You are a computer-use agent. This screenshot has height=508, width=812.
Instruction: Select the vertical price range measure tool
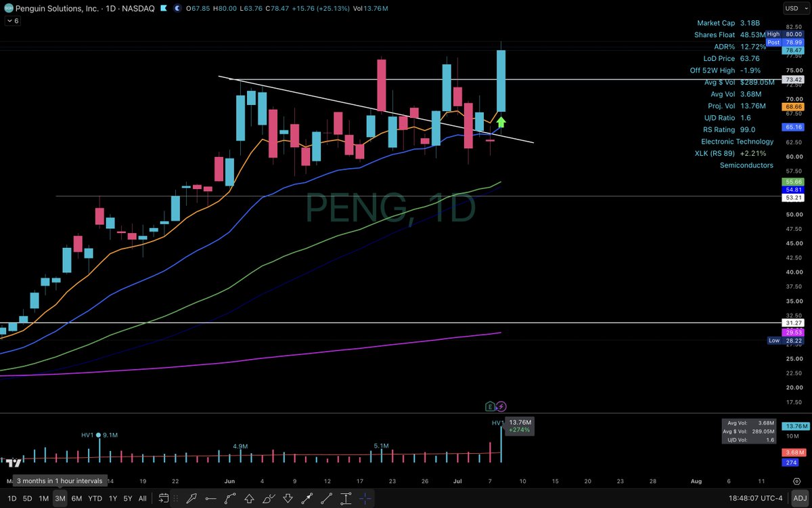[346, 499]
